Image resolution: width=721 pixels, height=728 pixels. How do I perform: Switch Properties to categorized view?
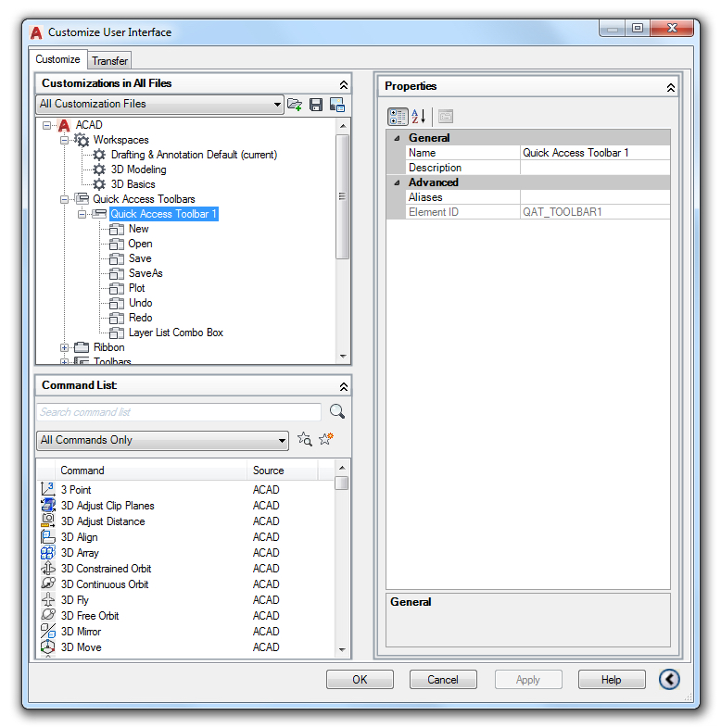pos(398,117)
